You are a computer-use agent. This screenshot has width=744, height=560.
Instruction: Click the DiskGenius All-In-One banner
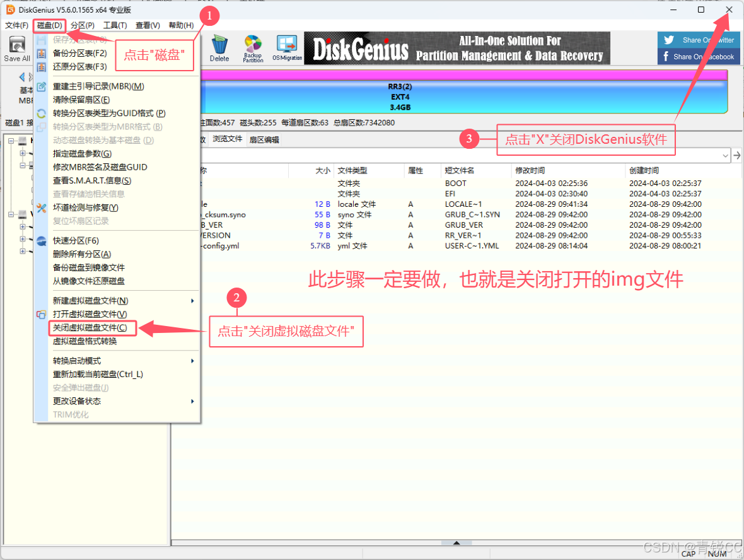coord(457,49)
